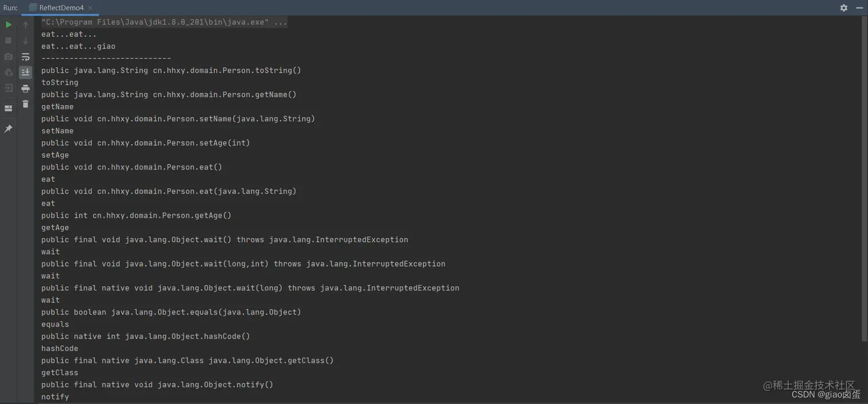This screenshot has width=868, height=404.
Task: Click the Object.equals(java.lang.Object) line
Action: point(171,311)
